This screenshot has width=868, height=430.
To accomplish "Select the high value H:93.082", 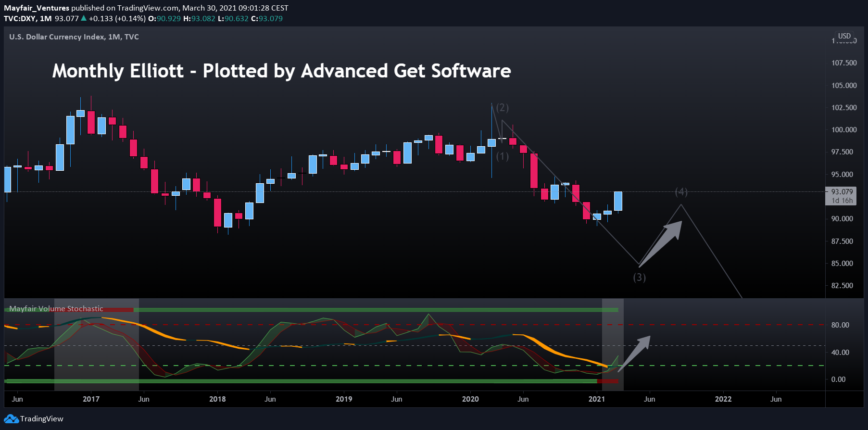I will (x=199, y=19).
